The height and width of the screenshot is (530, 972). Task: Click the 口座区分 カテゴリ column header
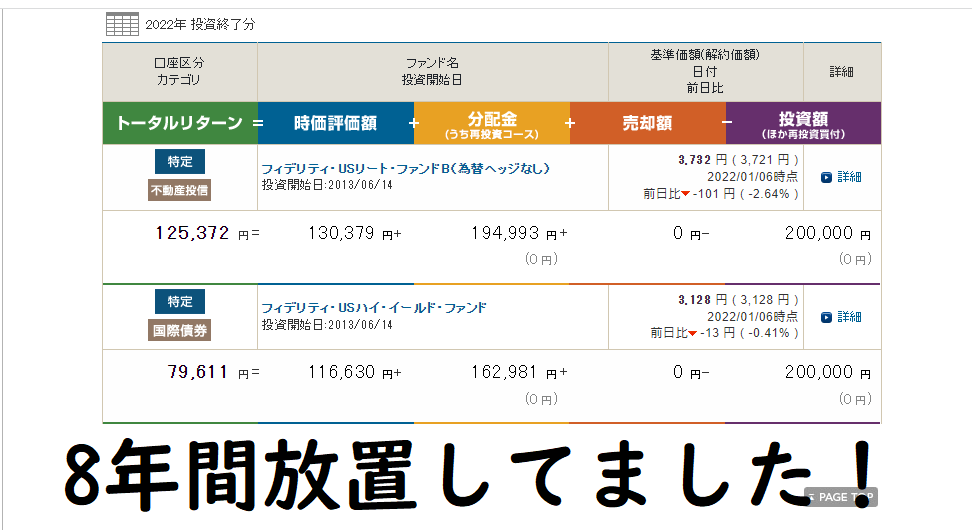point(180,72)
